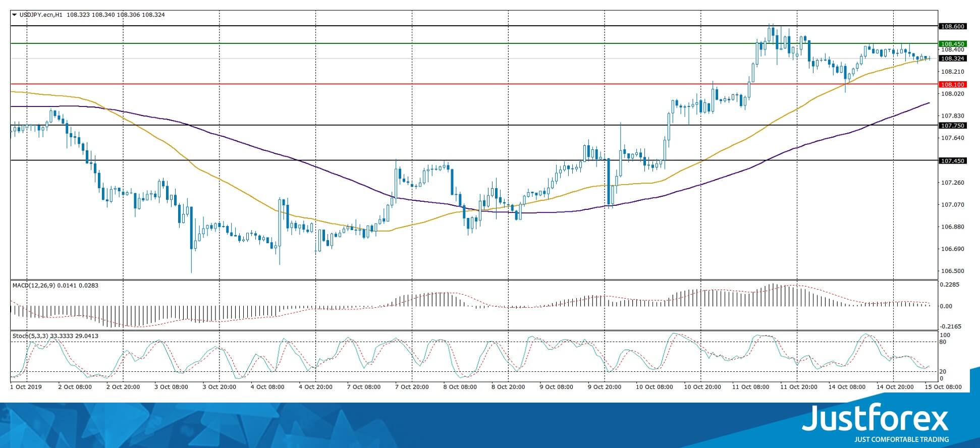This screenshot has width=980, height=448.
Task: Click the 11 Oct 20:00 time label
Action: click(798, 387)
